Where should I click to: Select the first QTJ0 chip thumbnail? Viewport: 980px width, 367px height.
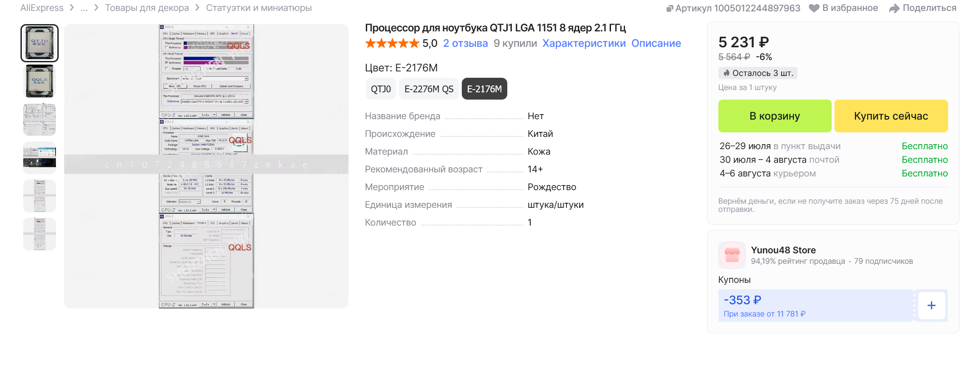(x=40, y=43)
